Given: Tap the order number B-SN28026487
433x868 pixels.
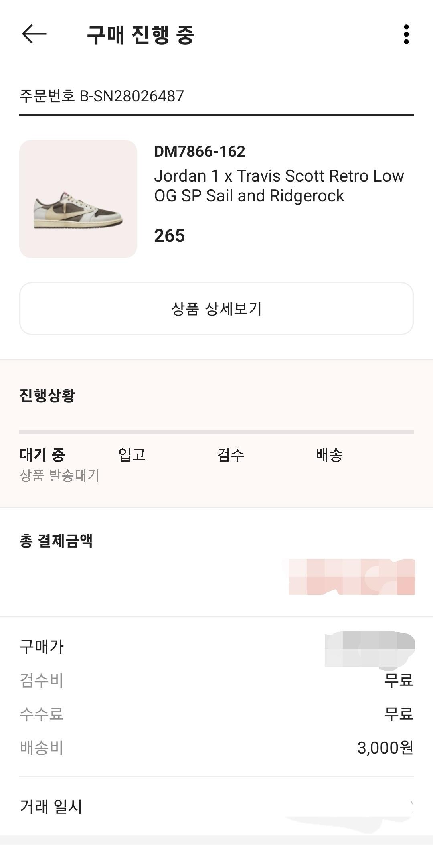Looking at the screenshot, I should (102, 96).
